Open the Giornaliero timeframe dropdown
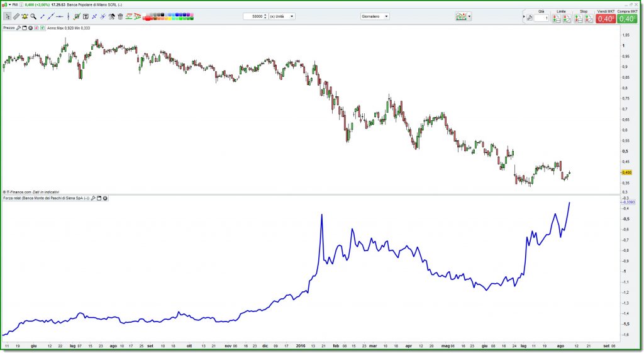The image size is (644, 353). tap(375, 16)
